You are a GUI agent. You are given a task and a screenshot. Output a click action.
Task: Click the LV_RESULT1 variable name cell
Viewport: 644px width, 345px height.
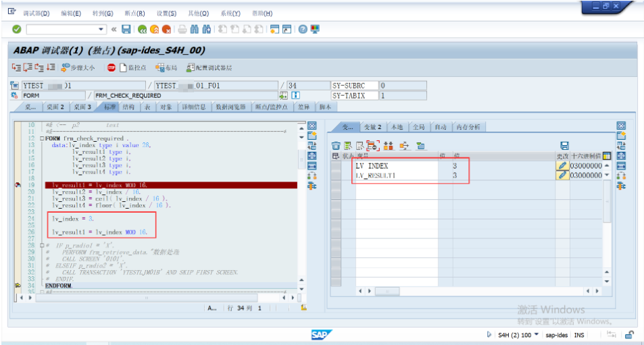(397, 175)
